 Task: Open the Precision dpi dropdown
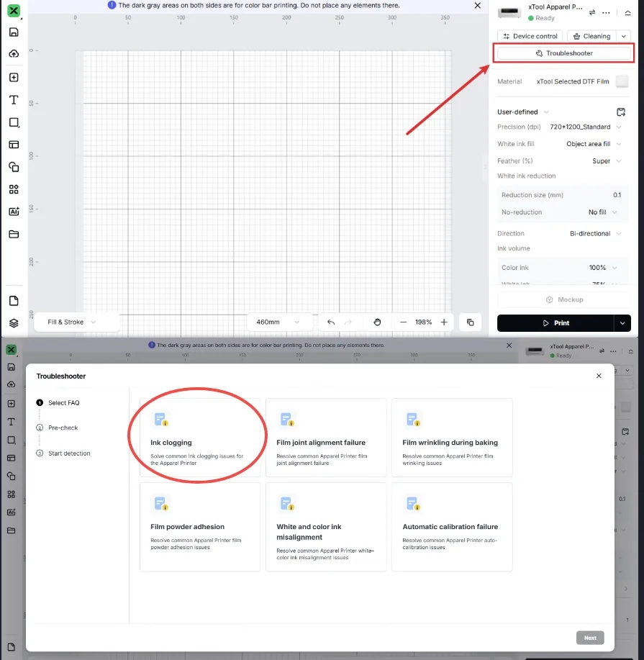click(x=619, y=127)
